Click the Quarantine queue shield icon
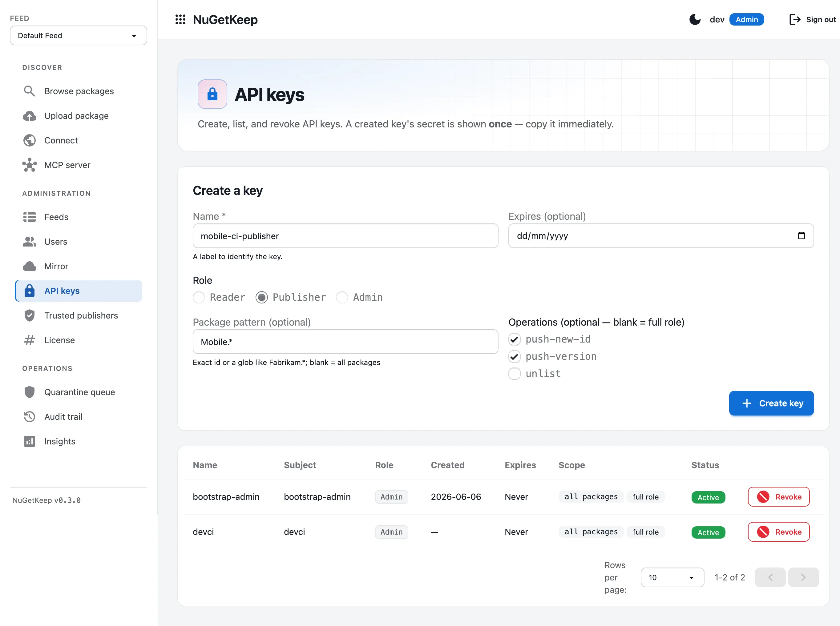Viewport: 840px width, 626px height. pyautogui.click(x=29, y=392)
